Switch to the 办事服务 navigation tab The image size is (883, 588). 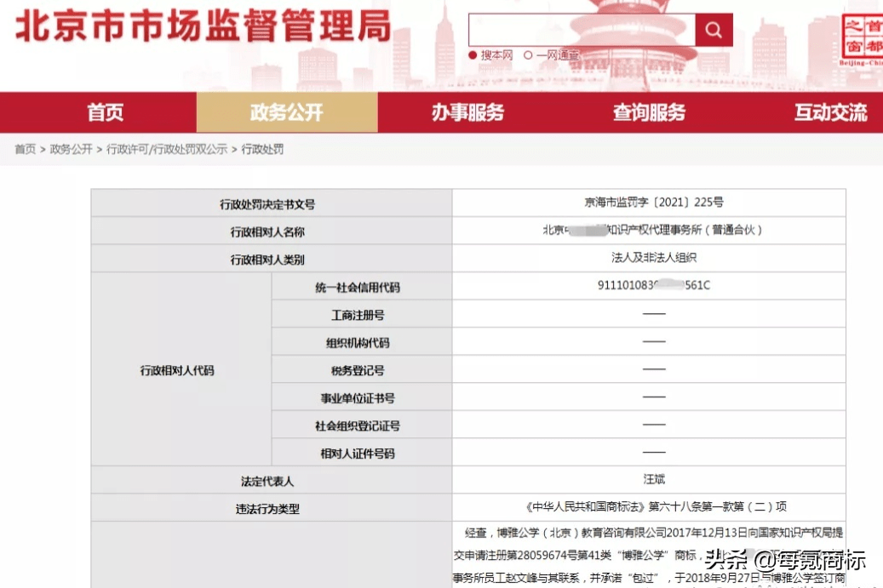click(x=467, y=112)
